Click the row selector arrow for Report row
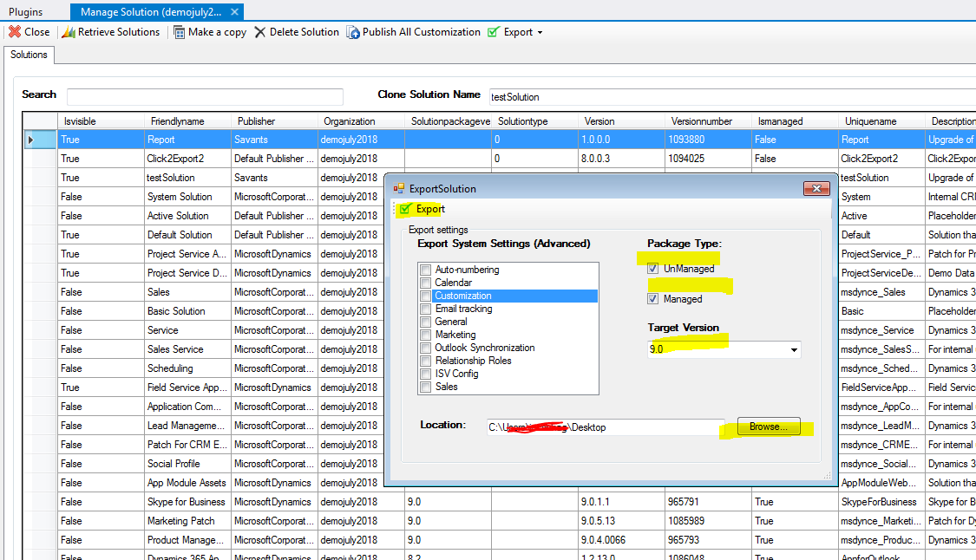The image size is (976, 560). coord(30,140)
